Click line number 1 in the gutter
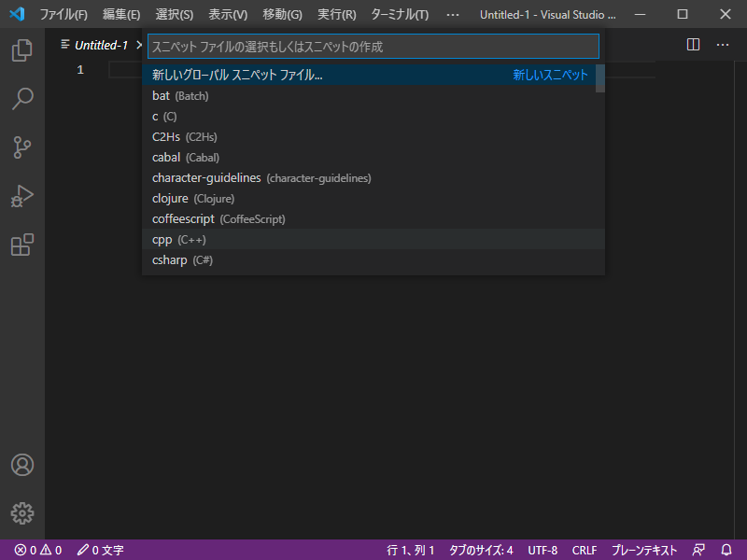747x560 pixels. pyautogui.click(x=80, y=70)
